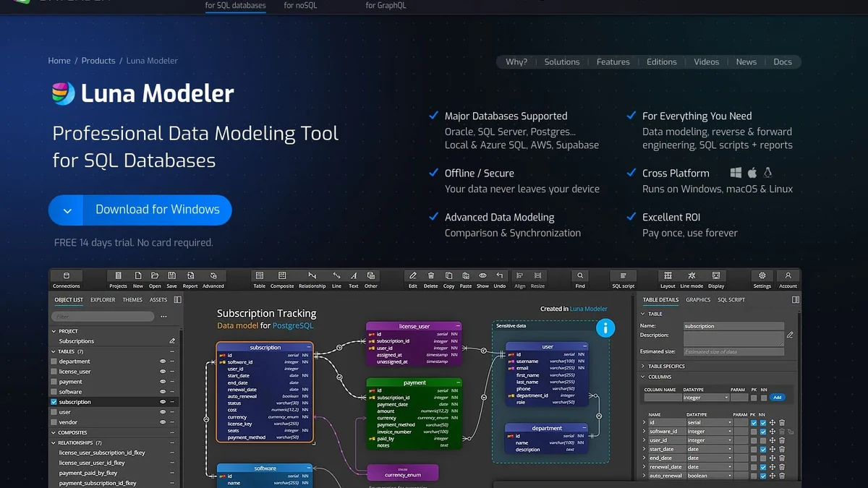The height and width of the screenshot is (488, 868).
Task: Toggle eye visibility for user table
Action: tap(163, 412)
